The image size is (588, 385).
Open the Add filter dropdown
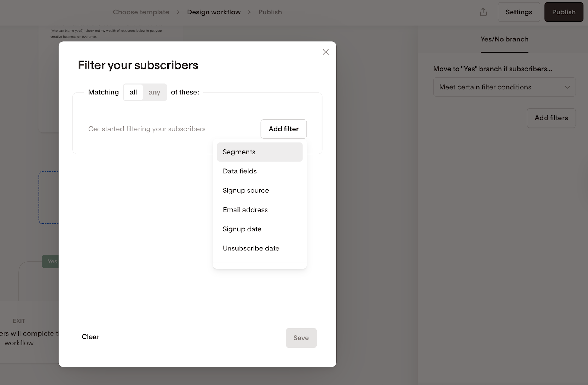(x=283, y=129)
